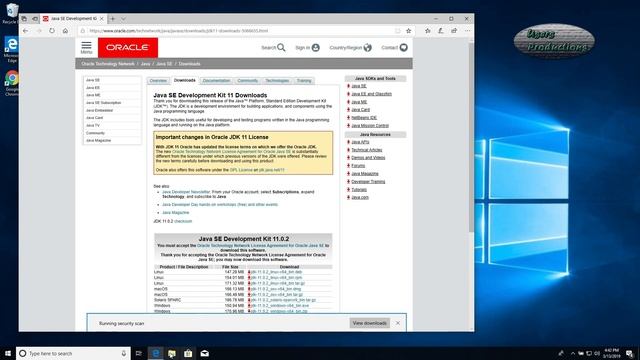Click the View downloads button
Viewport: 640px width, 360px height.
[369, 323]
